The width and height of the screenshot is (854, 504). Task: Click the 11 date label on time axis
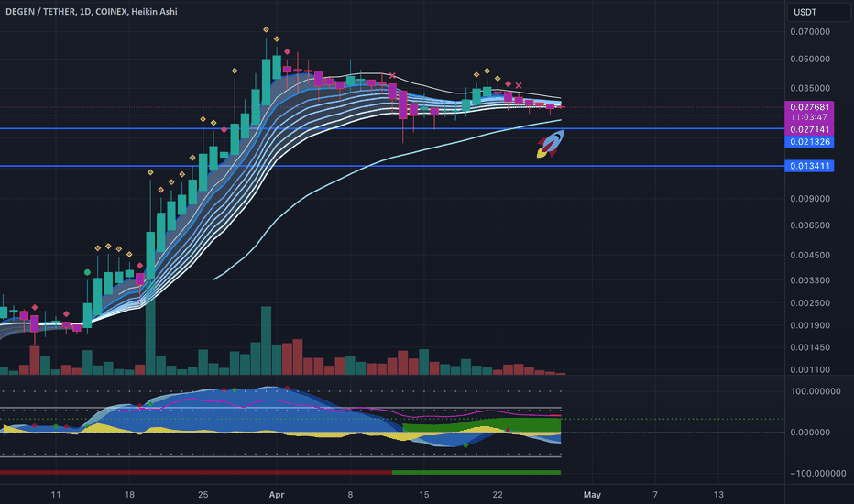click(56, 495)
